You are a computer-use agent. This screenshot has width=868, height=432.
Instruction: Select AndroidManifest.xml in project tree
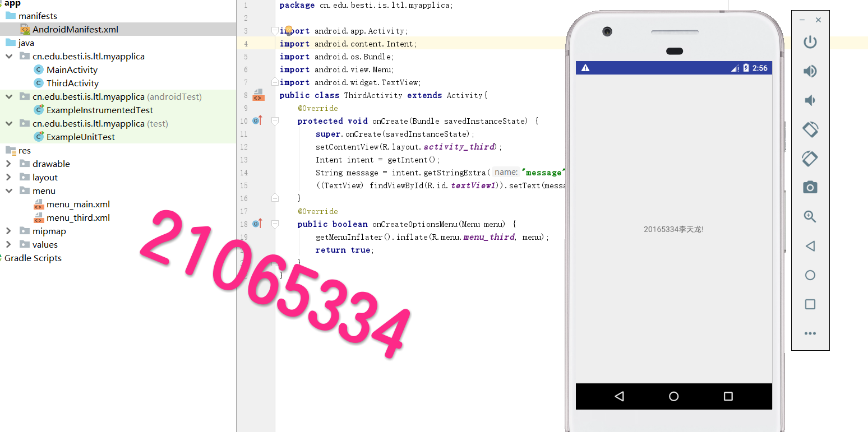point(75,29)
